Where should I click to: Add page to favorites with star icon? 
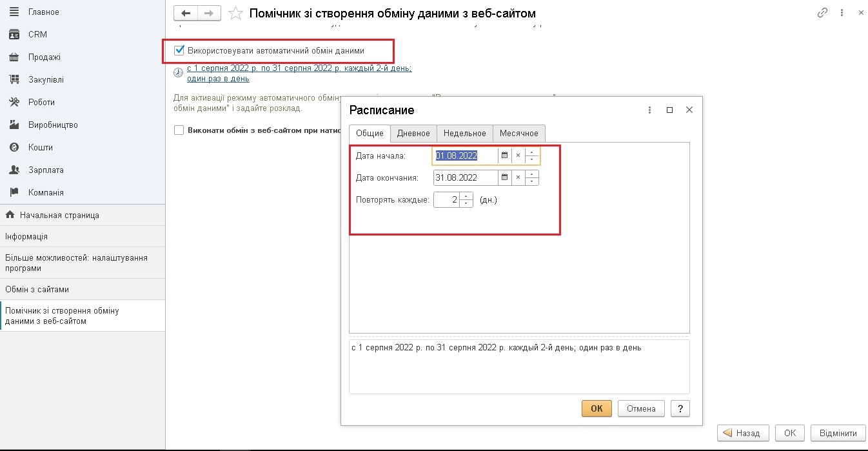[236, 14]
